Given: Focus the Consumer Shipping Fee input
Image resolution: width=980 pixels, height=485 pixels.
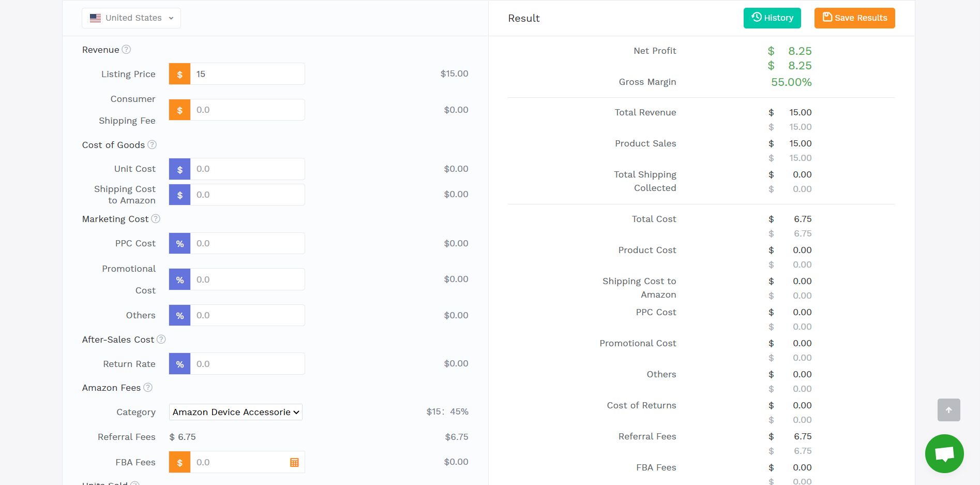Looking at the screenshot, I should [x=247, y=110].
